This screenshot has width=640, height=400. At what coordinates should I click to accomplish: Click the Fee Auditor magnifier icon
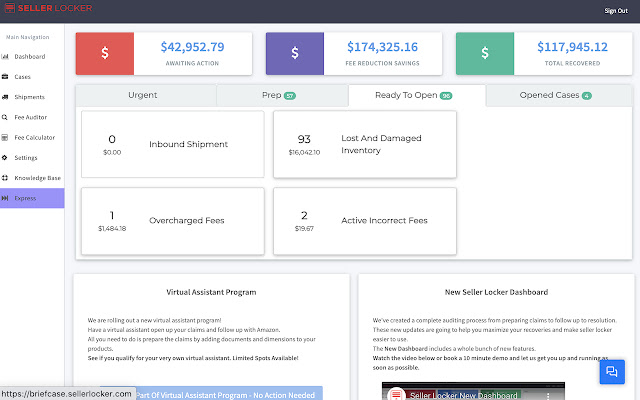coord(5,117)
